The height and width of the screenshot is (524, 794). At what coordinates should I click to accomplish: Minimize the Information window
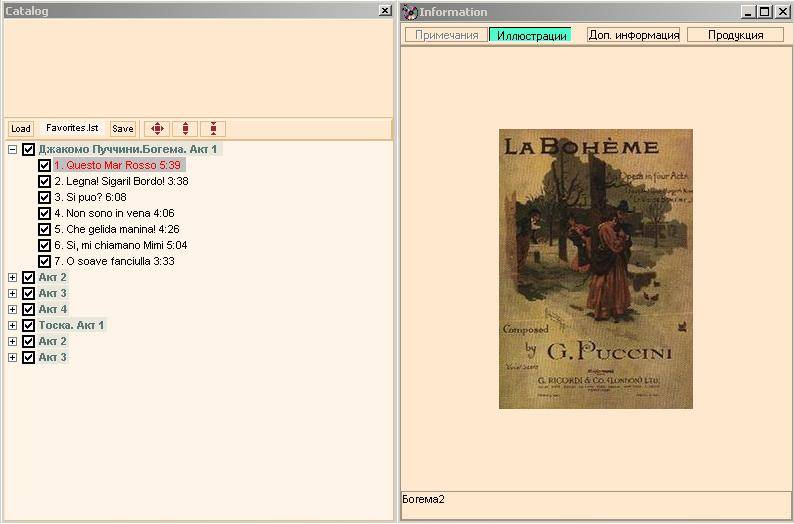tap(749, 12)
